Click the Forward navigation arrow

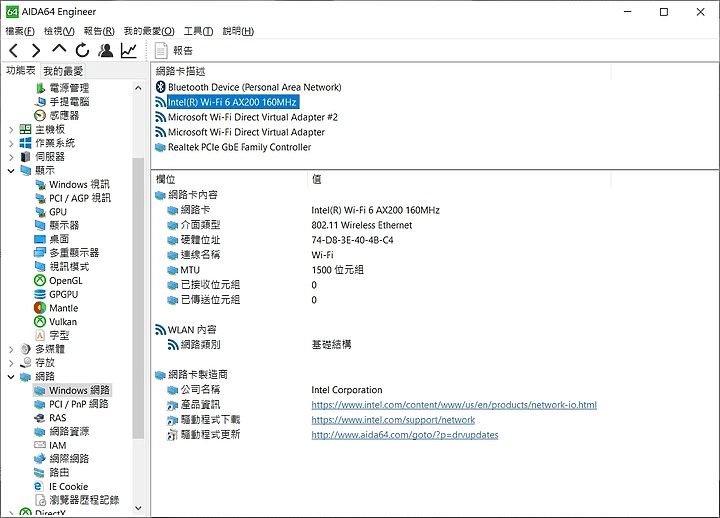(36, 50)
